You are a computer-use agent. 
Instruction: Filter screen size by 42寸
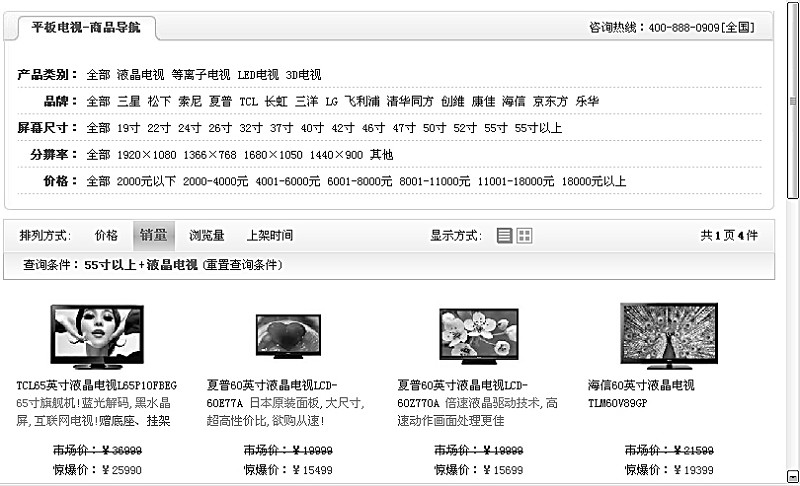pos(343,128)
